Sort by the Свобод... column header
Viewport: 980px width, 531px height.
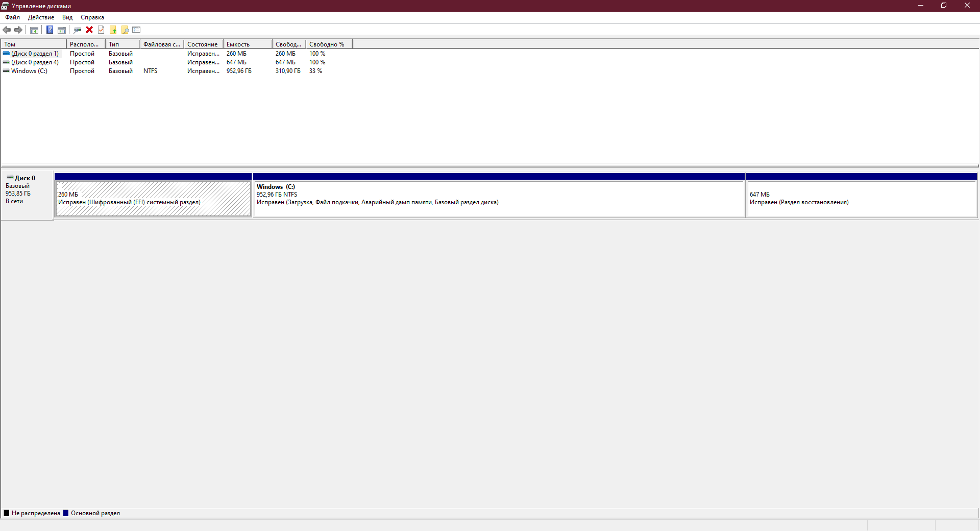pos(289,44)
